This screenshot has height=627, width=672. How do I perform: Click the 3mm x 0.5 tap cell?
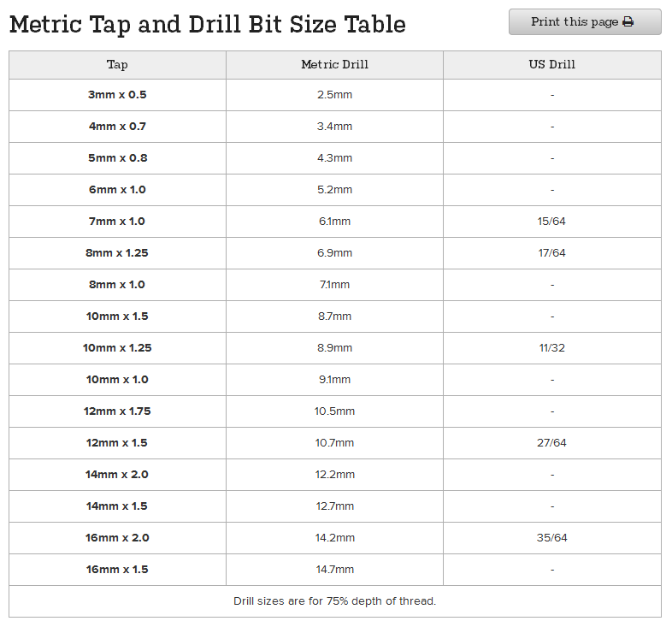pos(117,95)
